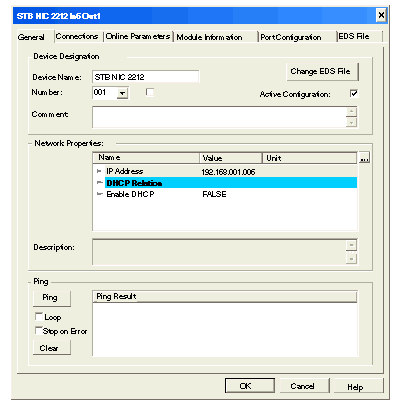Image resolution: width=401 pixels, height=404 pixels.
Task: Click the Comment box scroll up arrow
Action: (x=351, y=112)
